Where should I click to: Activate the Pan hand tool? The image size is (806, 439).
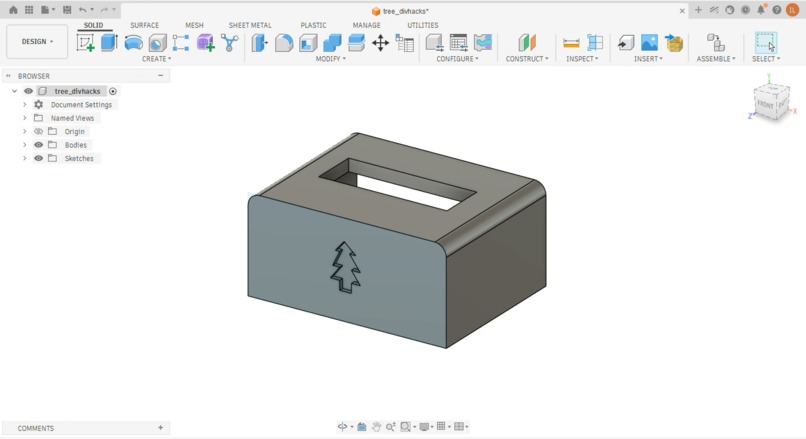[x=376, y=427]
